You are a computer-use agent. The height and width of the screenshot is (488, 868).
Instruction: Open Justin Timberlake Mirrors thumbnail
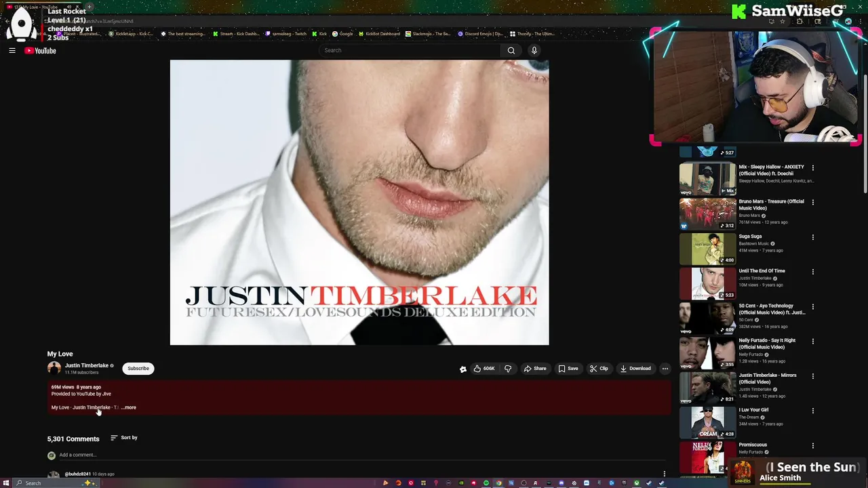coord(707,388)
